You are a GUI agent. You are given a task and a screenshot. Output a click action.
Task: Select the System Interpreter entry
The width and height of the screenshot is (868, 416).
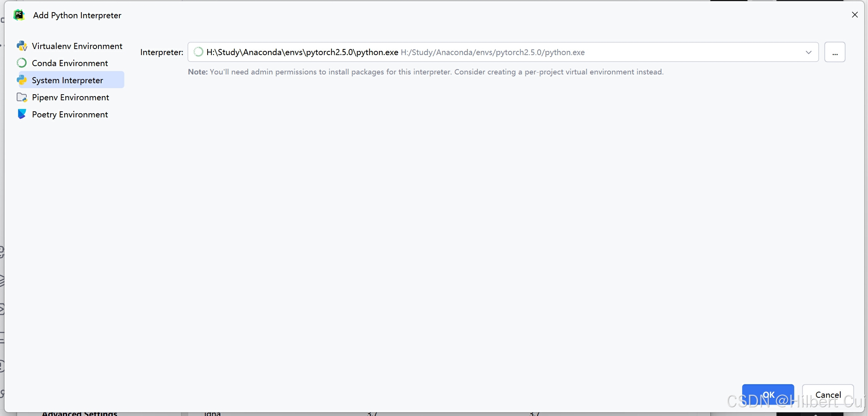67,80
